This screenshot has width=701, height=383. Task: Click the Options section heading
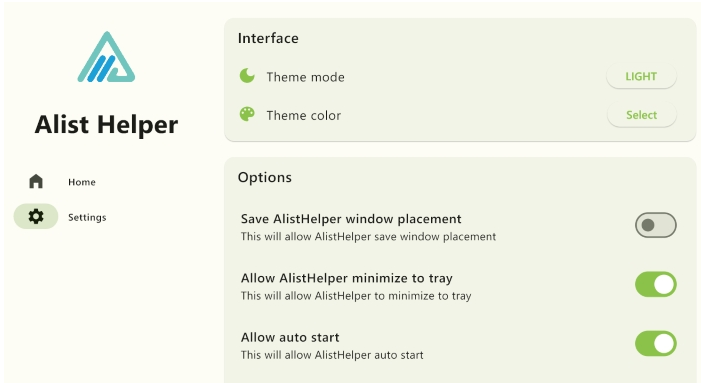click(x=264, y=178)
